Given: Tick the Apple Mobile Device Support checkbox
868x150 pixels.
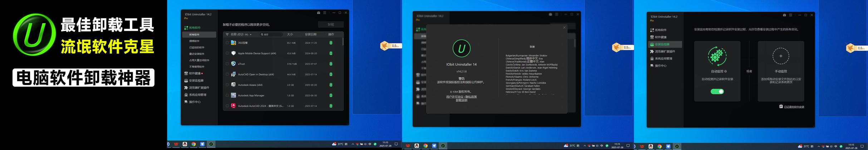Looking at the screenshot, I should click(227, 53).
